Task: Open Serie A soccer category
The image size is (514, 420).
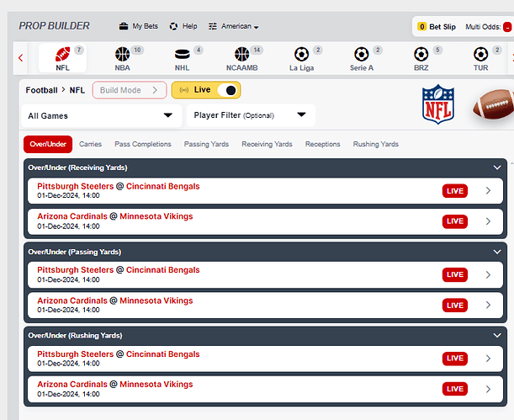Action: coord(361,55)
